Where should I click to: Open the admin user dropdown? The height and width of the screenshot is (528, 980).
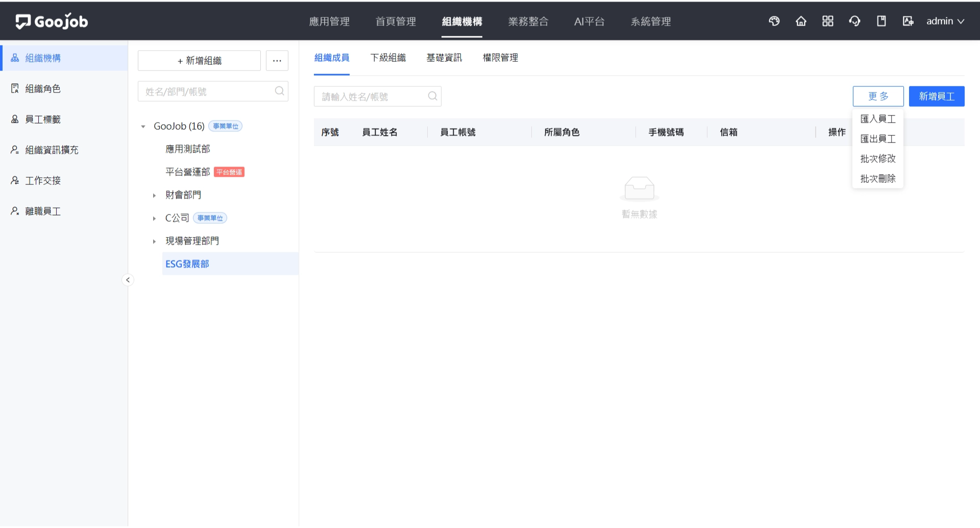coord(945,21)
